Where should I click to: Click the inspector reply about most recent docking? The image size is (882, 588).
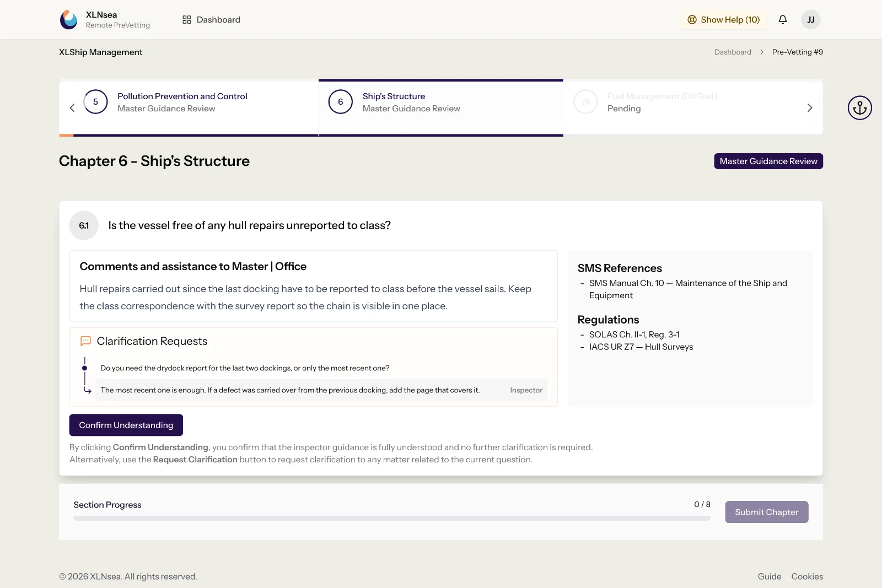tap(290, 390)
